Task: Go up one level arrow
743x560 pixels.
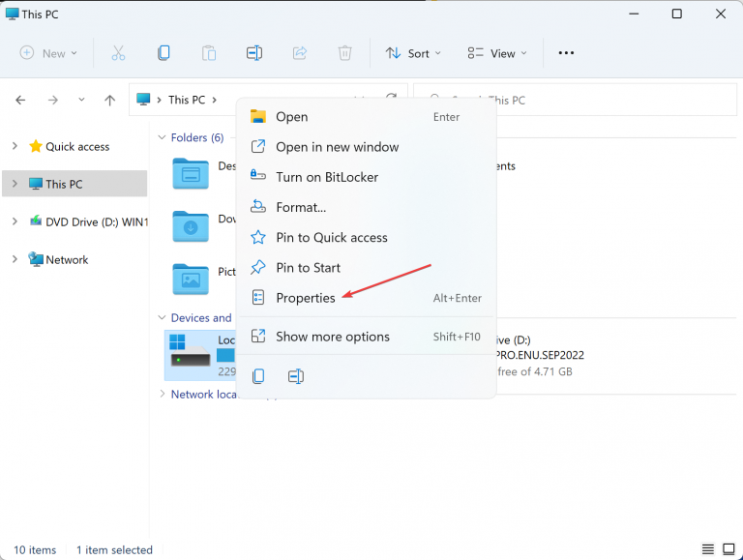Action: 109,100
